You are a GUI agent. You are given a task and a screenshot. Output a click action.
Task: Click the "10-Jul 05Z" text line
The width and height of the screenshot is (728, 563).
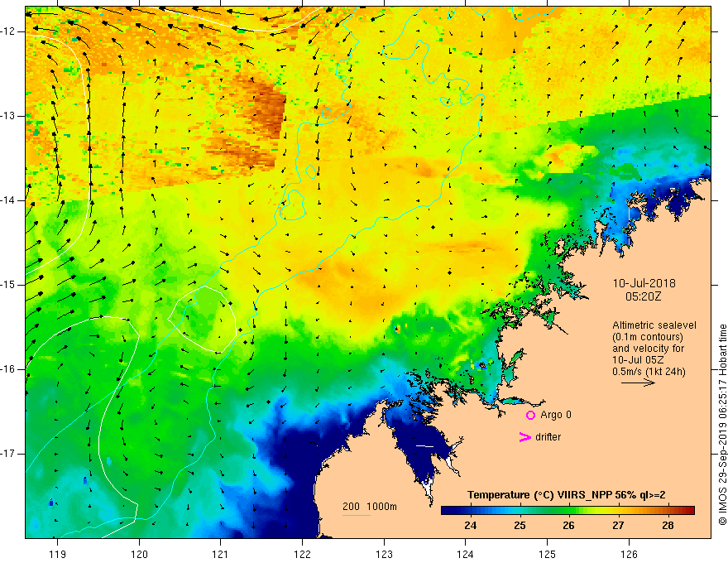click(x=638, y=360)
